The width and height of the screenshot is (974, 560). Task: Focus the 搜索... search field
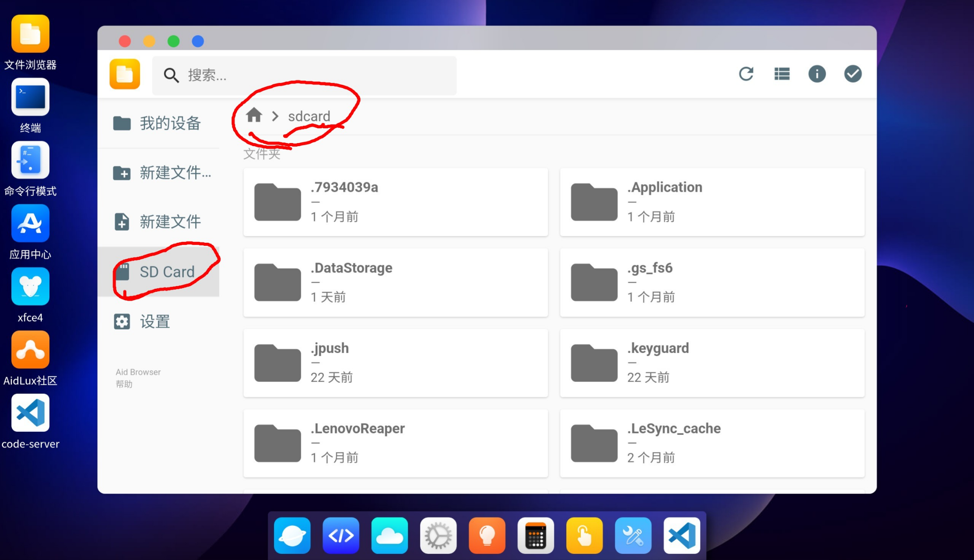pos(305,75)
